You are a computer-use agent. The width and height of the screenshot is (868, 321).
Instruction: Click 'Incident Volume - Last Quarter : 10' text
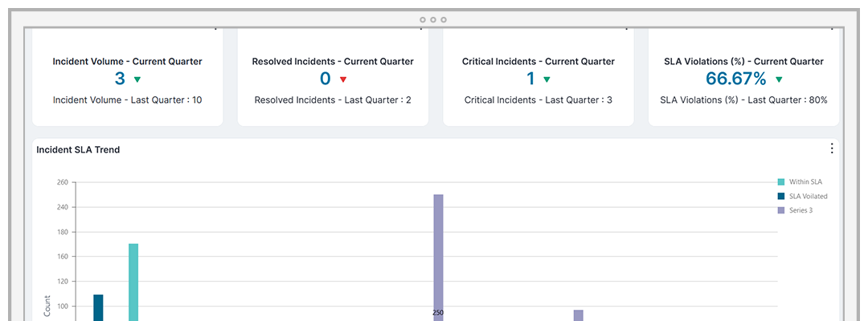(x=127, y=100)
